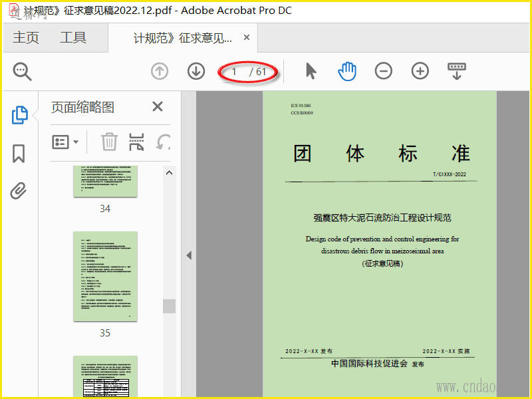Viewport: 532px width, 399px height.
Task: Zoom in with the plus icon
Action: [x=420, y=71]
